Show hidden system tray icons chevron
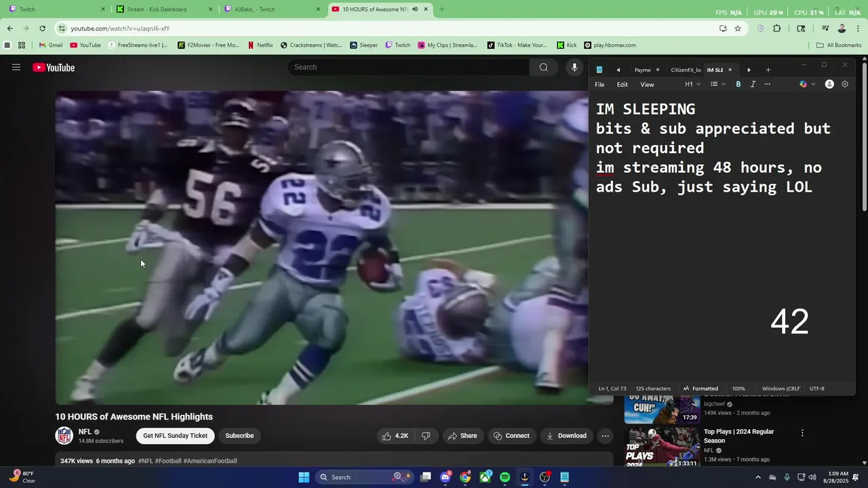The height and width of the screenshot is (488, 868). (758, 477)
